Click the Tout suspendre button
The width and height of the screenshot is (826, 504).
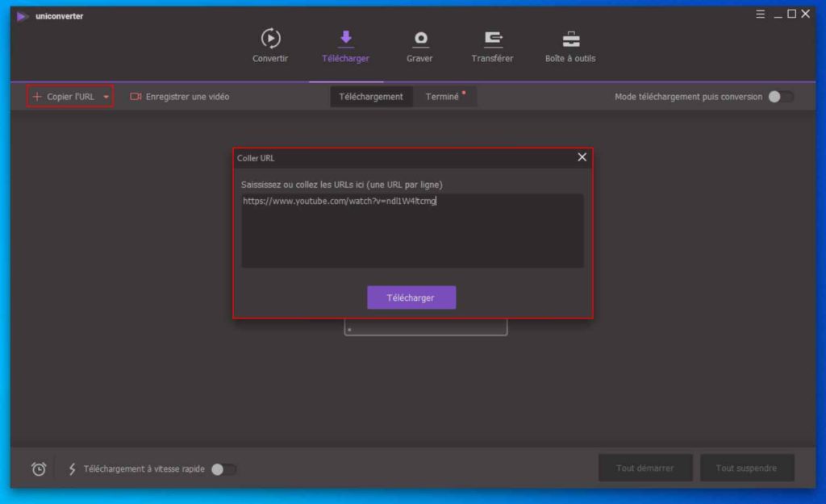[x=746, y=468]
